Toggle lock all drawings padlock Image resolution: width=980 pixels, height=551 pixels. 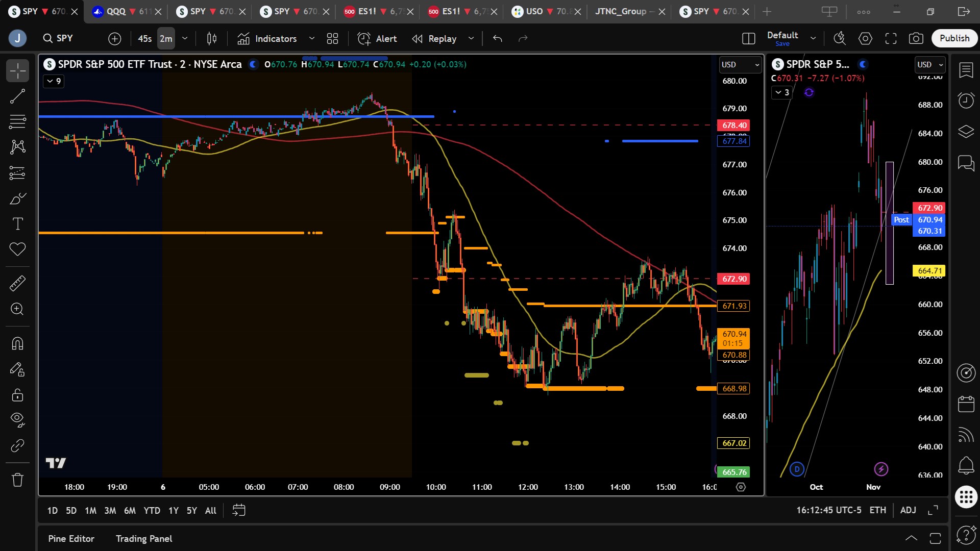click(17, 395)
